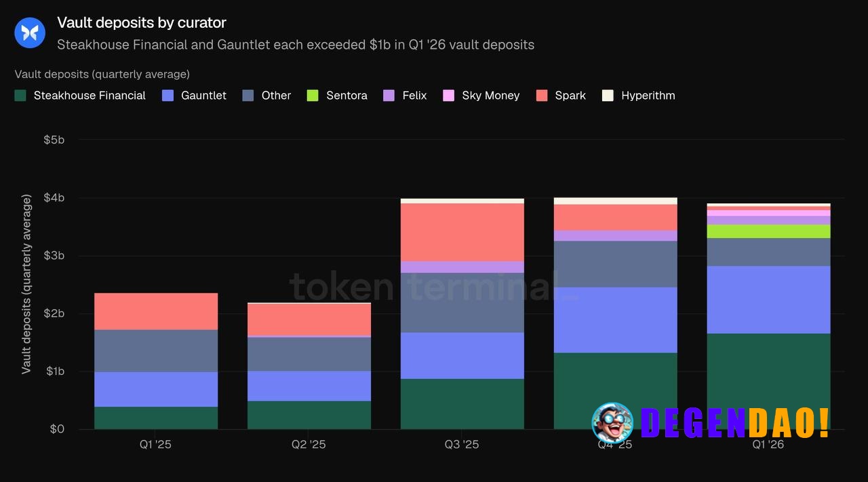The image size is (868, 482).
Task: Toggle the Spark series legend label
Action: [x=570, y=96]
